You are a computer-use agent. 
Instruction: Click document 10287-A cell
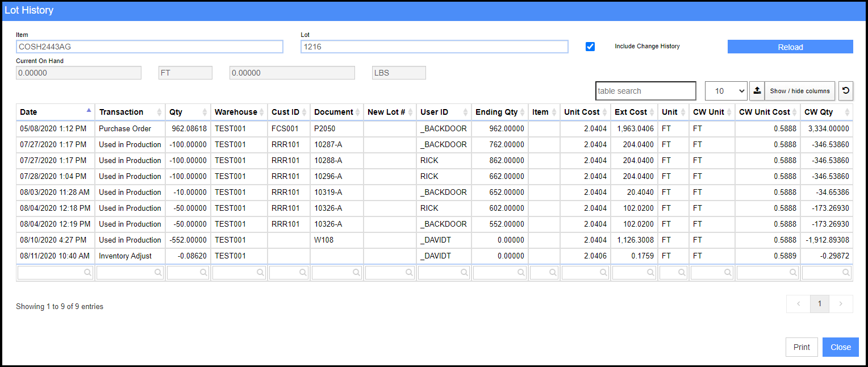[337, 144]
